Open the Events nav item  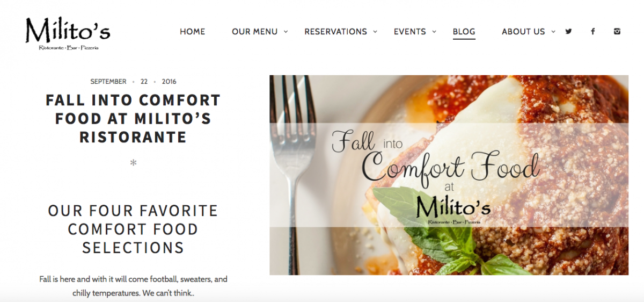point(409,32)
